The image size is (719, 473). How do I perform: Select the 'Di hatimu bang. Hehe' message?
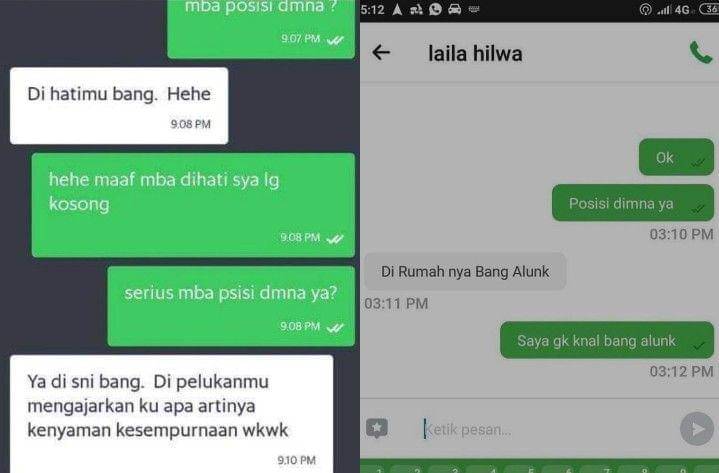tap(119, 106)
